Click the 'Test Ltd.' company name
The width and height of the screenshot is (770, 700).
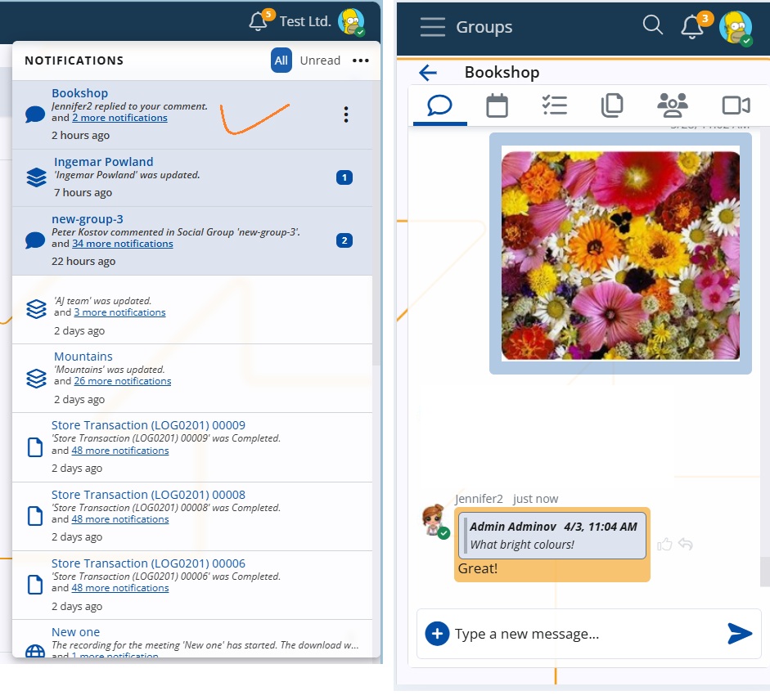coord(305,21)
